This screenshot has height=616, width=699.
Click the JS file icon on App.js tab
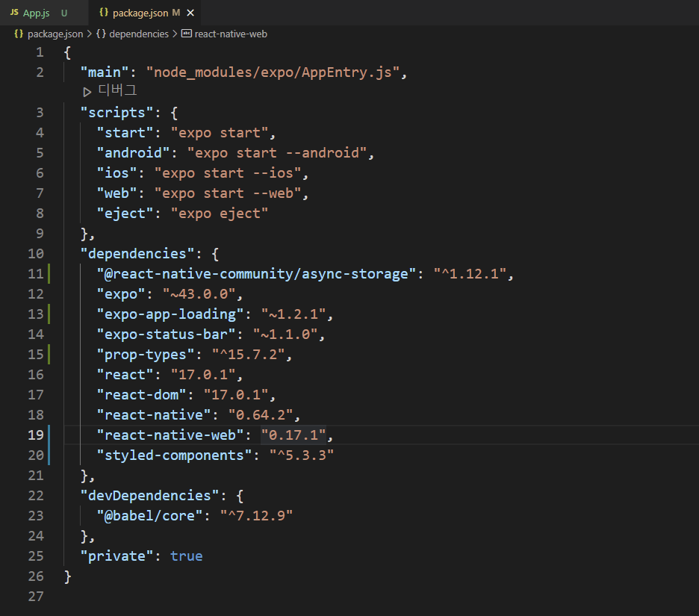(x=14, y=13)
